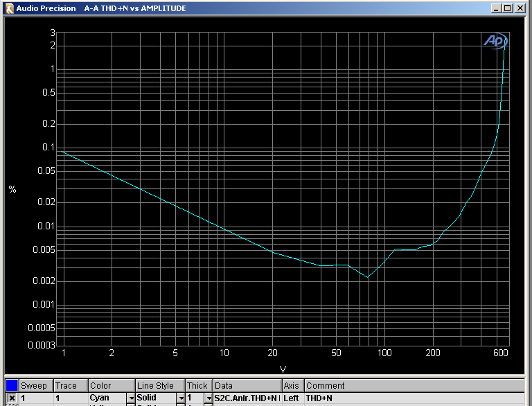Click the Trace column header
Image resolution: width=532 pixels, height=406 pixels.
point(70,385)
